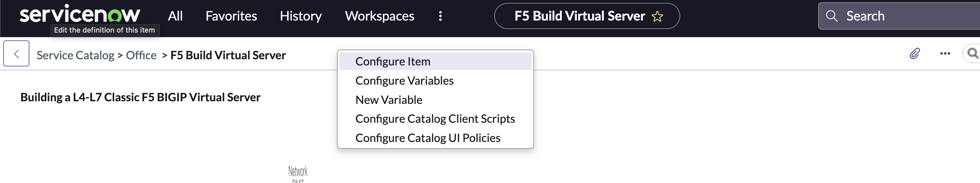Open the Favorites menu
This screenshot has width=980, height=183.
[x=231, y=16]
